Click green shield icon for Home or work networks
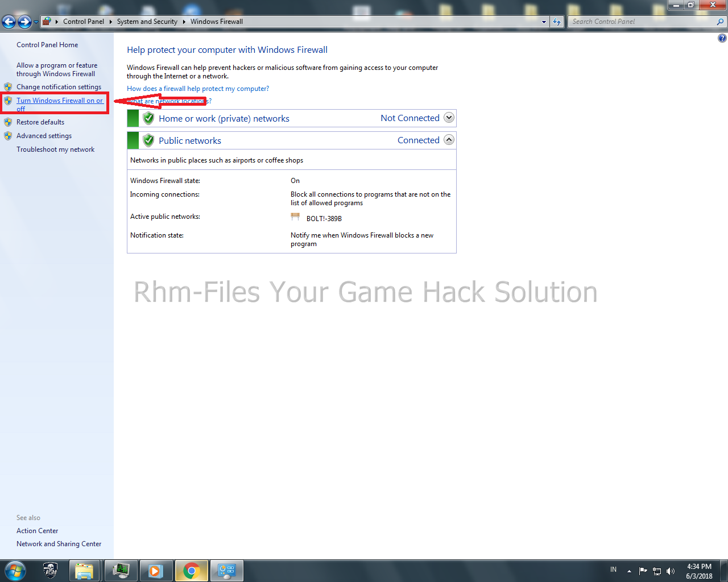728x582 pixels. pyautogui.click(x=148, y=118)
